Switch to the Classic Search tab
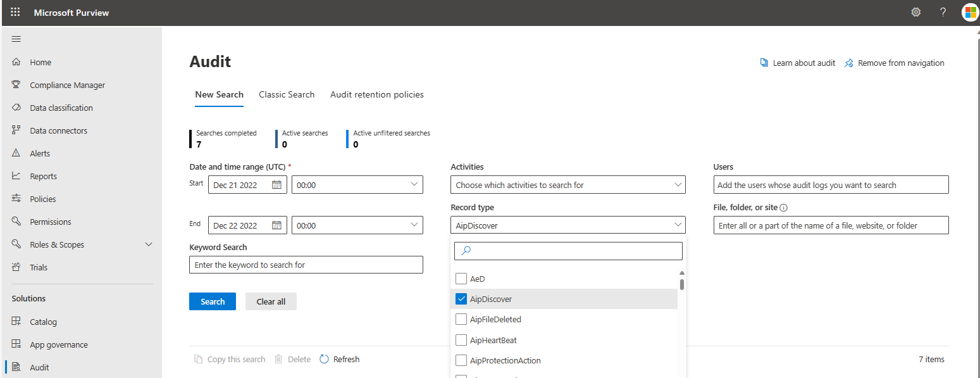The height and width of the screenshot is (378, 980). click(287, 94)
